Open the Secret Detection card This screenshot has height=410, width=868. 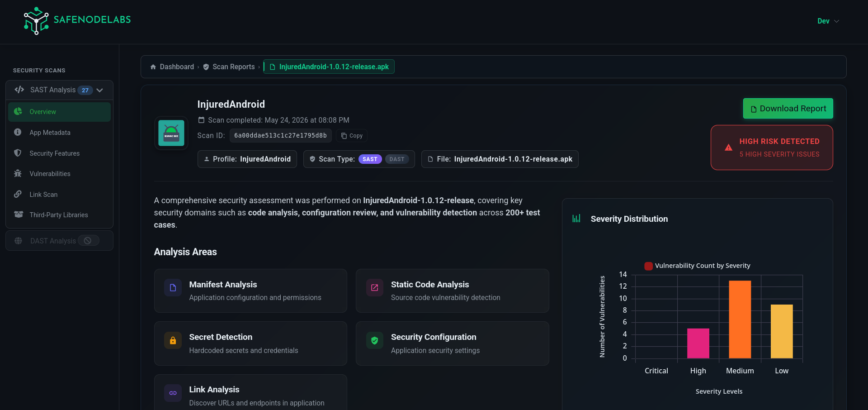[x=250, y=343]
